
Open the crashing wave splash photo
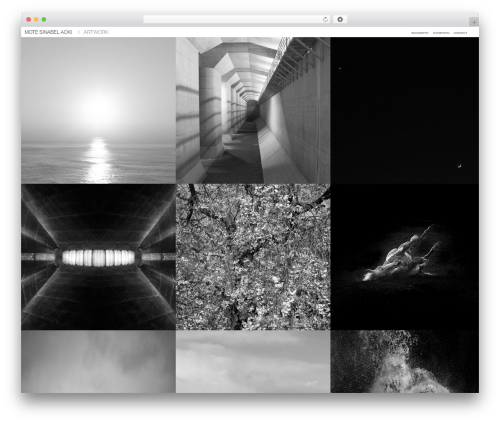coord(405,362)
